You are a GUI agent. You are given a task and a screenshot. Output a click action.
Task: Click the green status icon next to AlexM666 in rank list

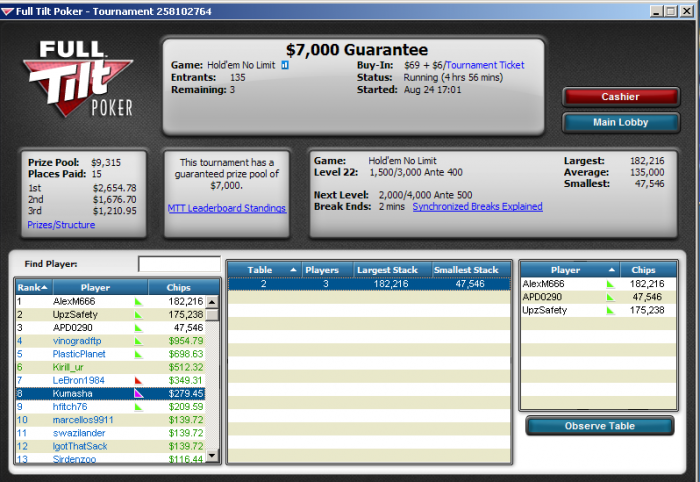(x=138, y=302)
